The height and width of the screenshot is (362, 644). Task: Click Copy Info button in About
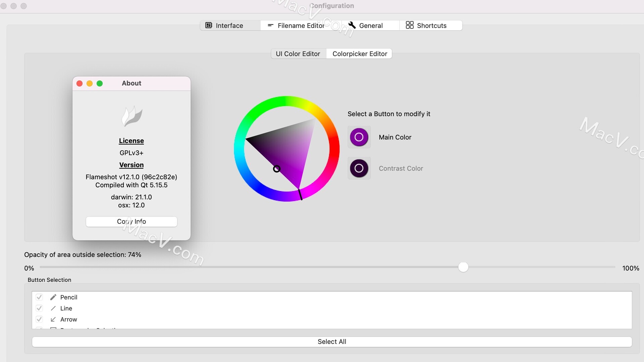tap(131, 222)
